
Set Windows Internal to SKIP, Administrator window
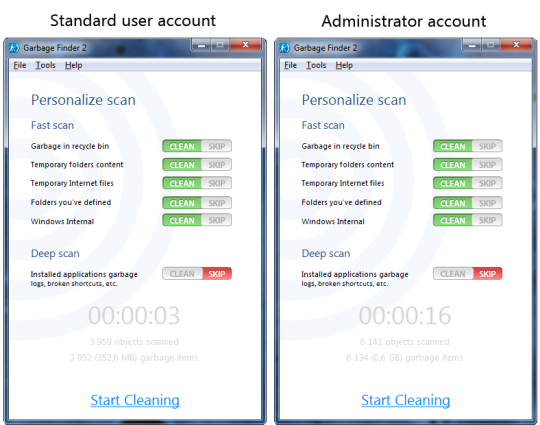pyautogui.click(x=487, y=220)
